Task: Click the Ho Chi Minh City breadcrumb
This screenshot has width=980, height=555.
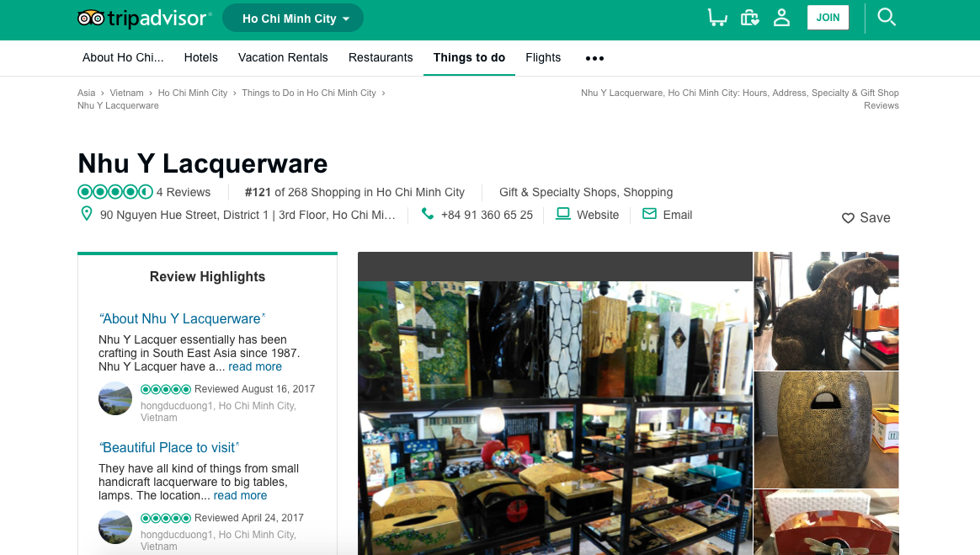Action: point(193,93)
